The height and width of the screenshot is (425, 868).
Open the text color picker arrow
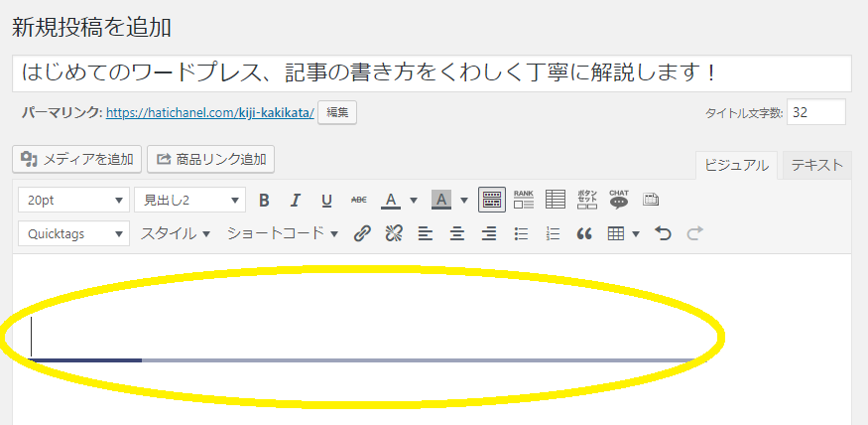413,200
